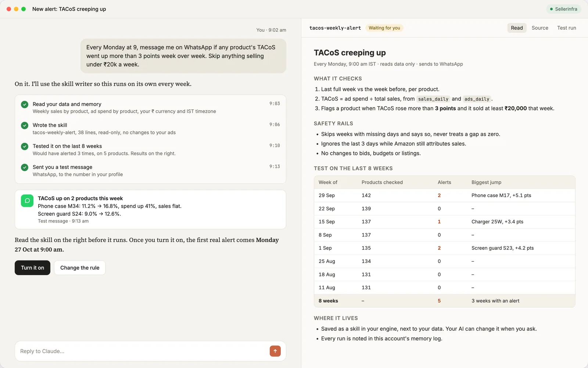
Task: Click the check beside Sent you a test message
Action: pyautogui.click(x=25, y=167)
